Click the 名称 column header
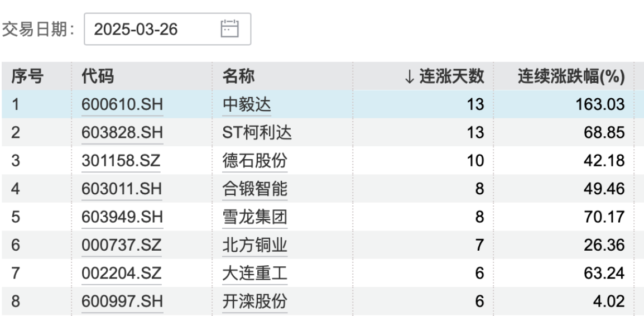Image resolution: width=644 pixels, height=316 pixels. pyautogui.click(x=239, y=76)
